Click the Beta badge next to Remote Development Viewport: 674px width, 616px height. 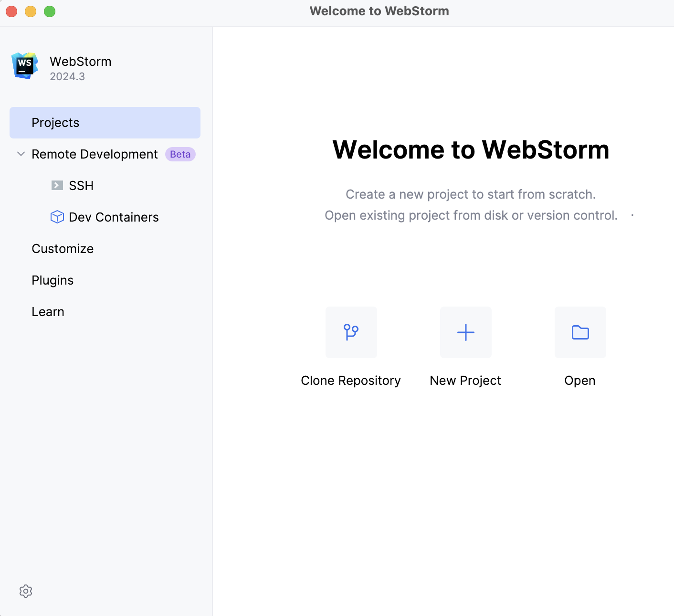pyautogui.click(x=180, y=154)
